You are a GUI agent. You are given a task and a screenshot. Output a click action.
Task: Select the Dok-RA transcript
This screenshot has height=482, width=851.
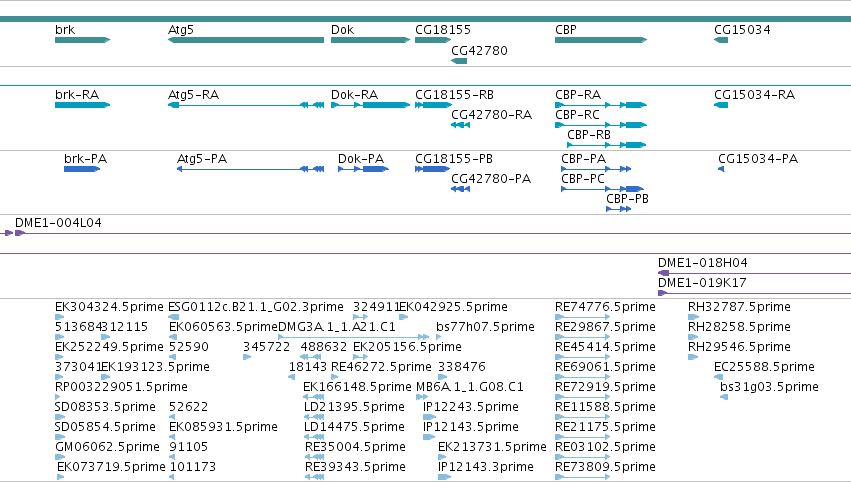(x=371, y=105)
